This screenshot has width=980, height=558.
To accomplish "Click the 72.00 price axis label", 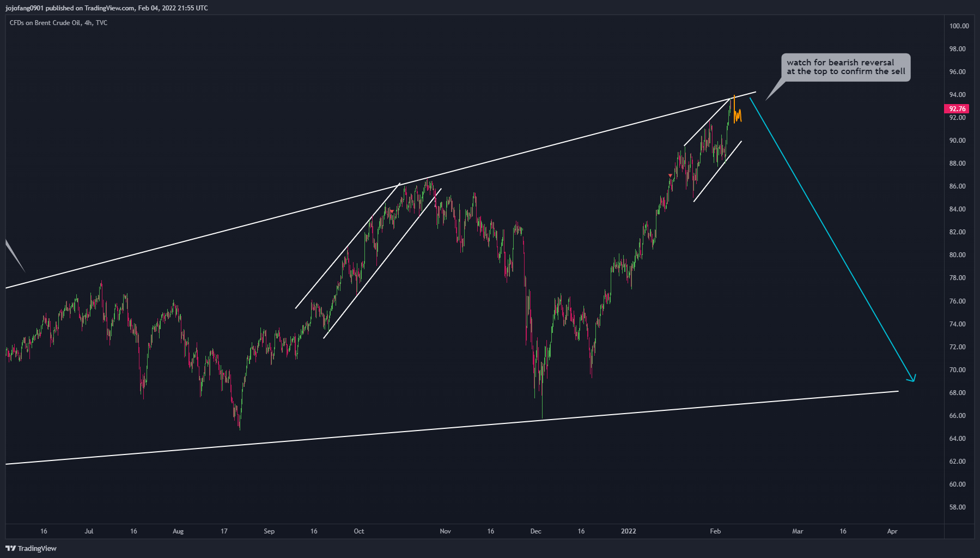I will [957, 347].
